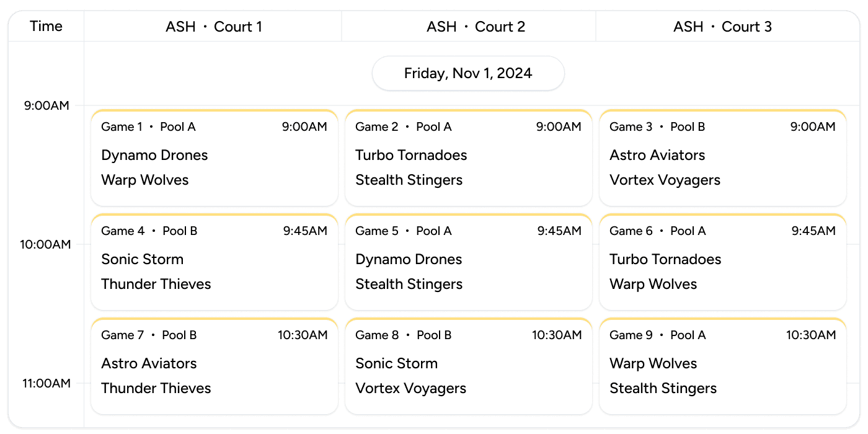Select the Game 7 Astro Aviators card
Viewport: 868px width, 434px height.
[x=214, y=365]
